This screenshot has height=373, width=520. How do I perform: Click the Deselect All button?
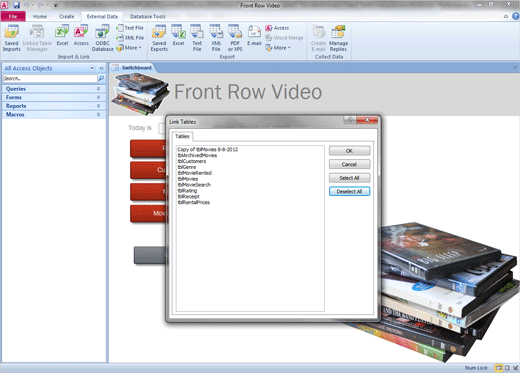(x=349, y=192)
